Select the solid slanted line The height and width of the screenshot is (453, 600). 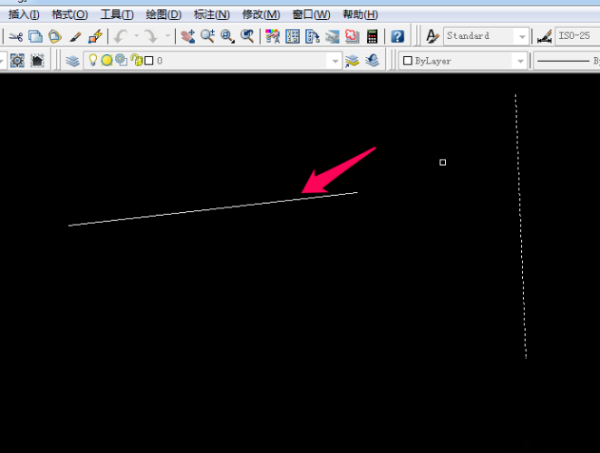(212, 209)
